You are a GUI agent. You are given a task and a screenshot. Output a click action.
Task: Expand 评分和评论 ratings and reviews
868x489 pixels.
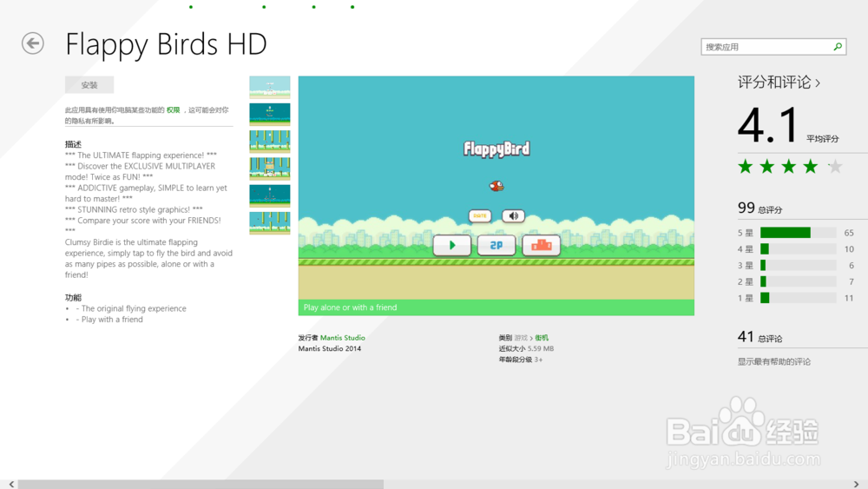(x=779, y=83)
